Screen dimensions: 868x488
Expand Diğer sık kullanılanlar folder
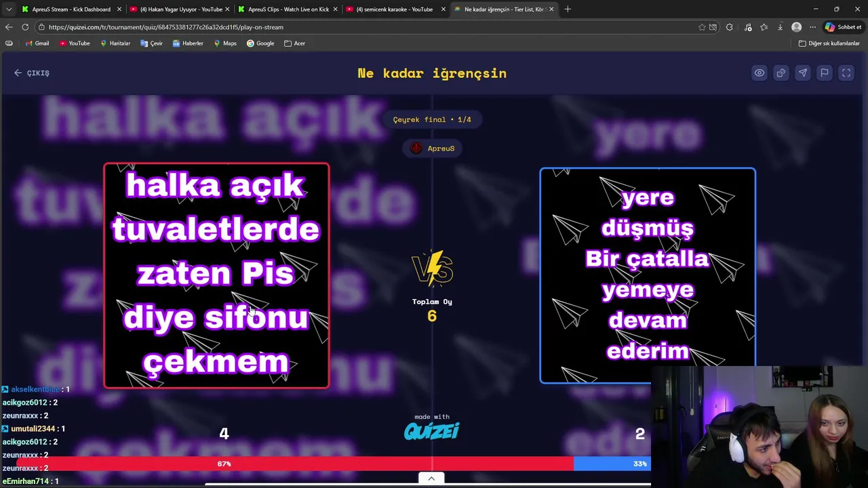point(829,43)
